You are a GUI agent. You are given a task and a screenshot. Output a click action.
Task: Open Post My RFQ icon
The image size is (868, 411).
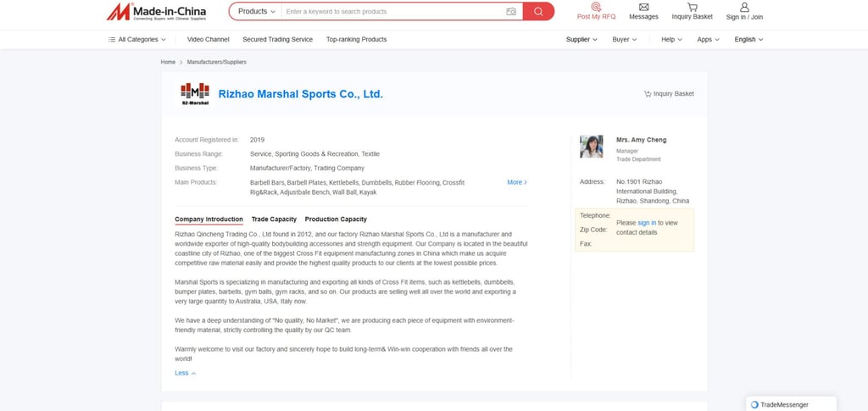click(x=596, y=7)
